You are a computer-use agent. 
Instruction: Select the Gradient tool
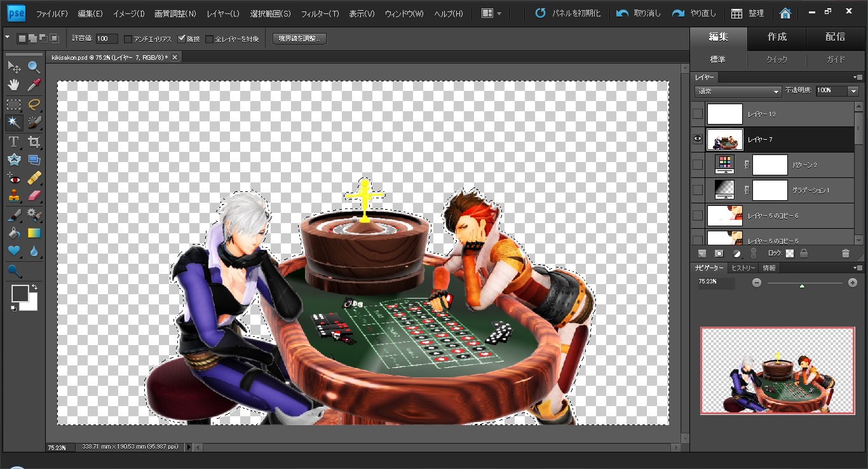pos(34,233)
